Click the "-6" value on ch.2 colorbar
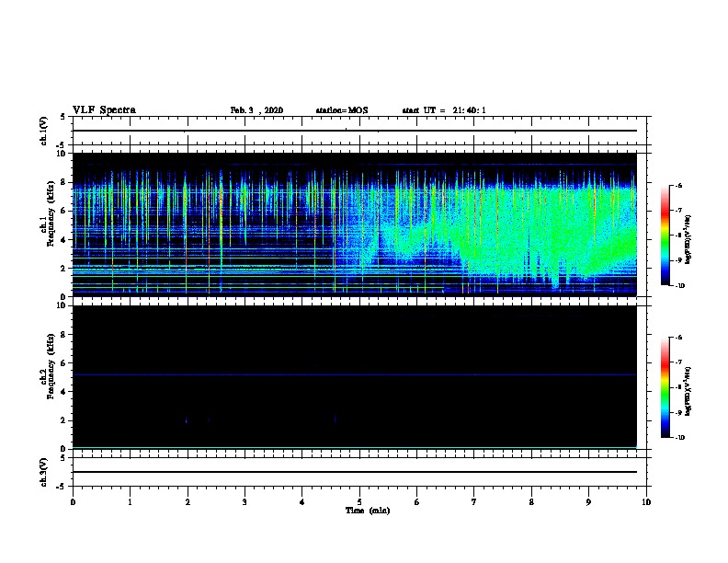The height and width of the screenshot is (563, 728). click(x=678, y=338)
